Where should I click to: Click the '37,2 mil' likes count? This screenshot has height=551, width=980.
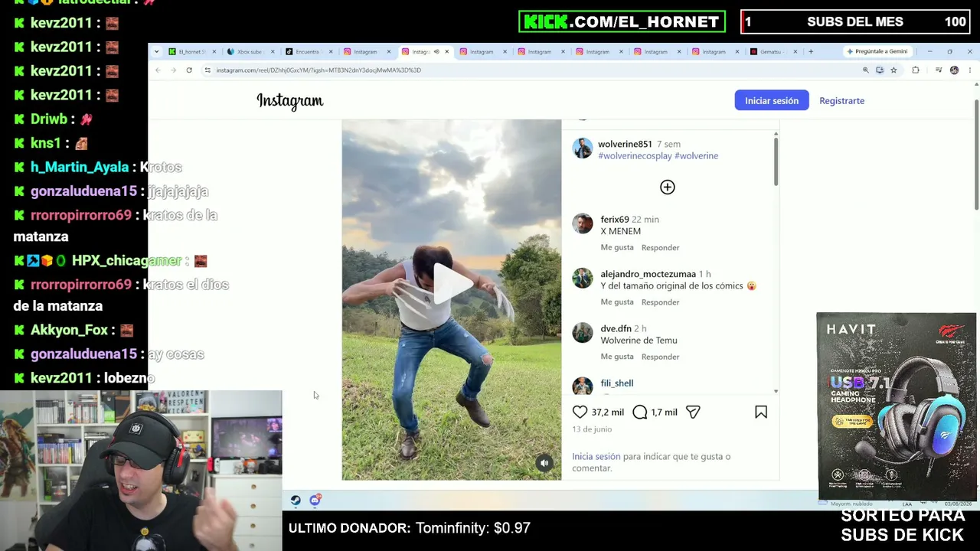(608, 412)
